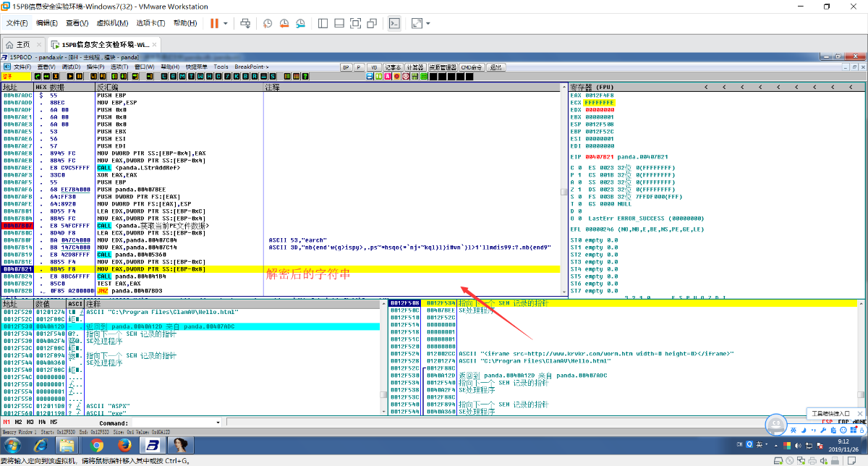Switch to M2 memory dump toggle
Image resolution: width=868 pixels, height=466 pixels.
coord(17,422)
